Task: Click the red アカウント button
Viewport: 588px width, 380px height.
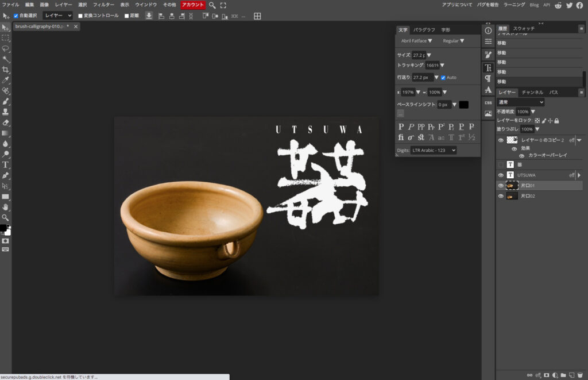Action: click(193, 5)
